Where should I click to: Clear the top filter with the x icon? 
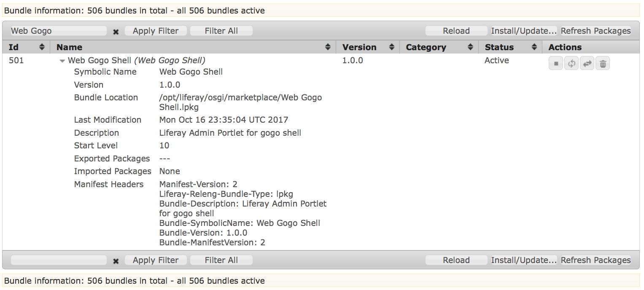click(116, 32)
